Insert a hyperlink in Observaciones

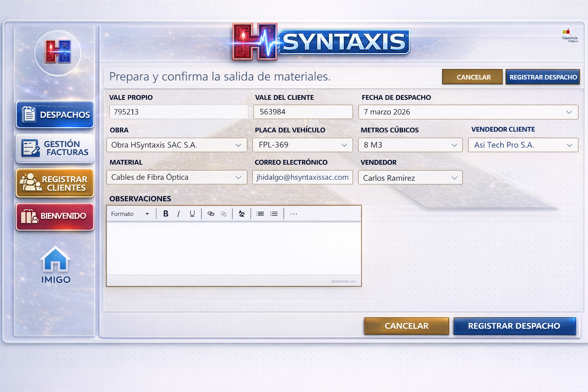point(211,214)
